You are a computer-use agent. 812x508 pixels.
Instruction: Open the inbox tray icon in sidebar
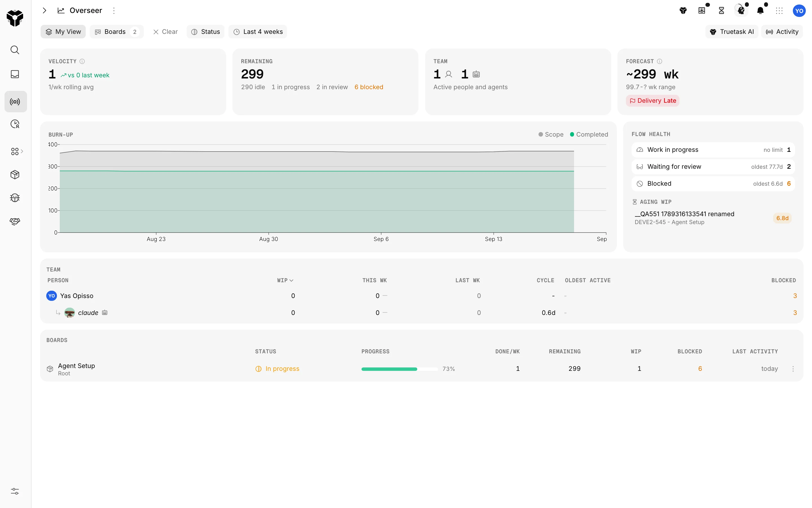[15, 74]
